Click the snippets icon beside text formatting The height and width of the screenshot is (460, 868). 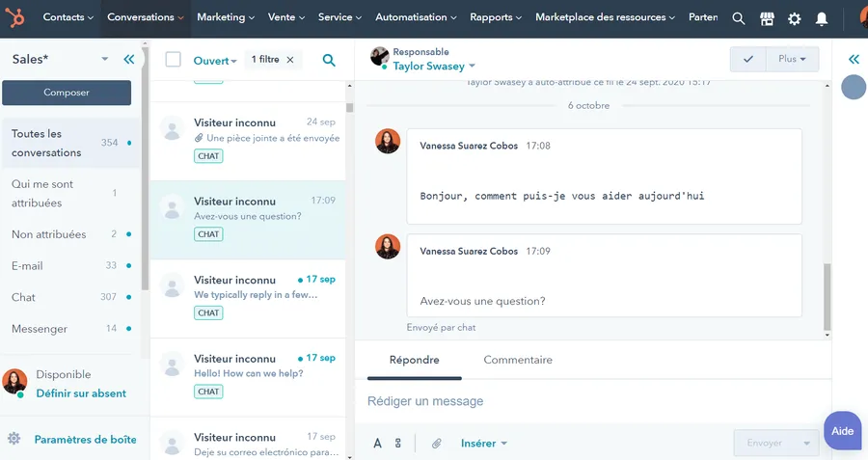coord(398,443)
